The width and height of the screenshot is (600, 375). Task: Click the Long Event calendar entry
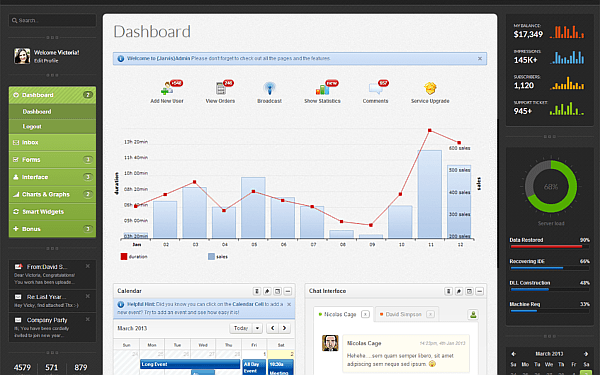[x=190, y=364]
